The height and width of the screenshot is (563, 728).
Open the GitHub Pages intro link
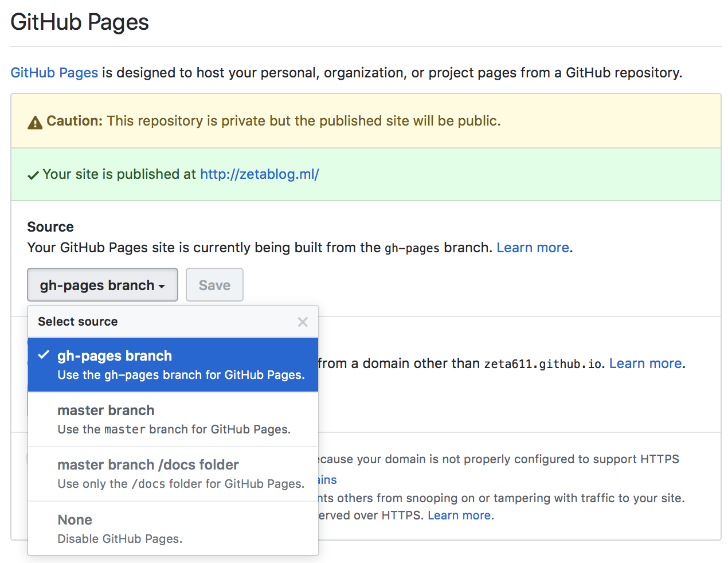click(x=54, y=73)
